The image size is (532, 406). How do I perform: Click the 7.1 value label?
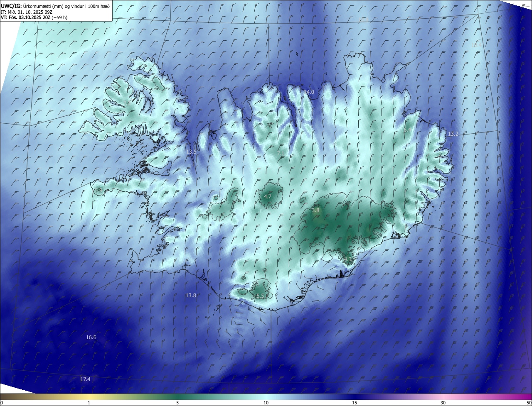(x=281, y=153)
